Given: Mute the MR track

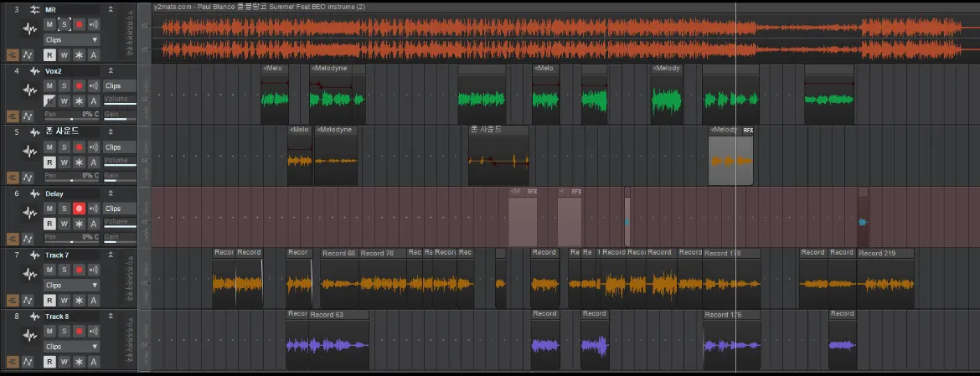Looking at the screenshot, I should click(49, 24).
